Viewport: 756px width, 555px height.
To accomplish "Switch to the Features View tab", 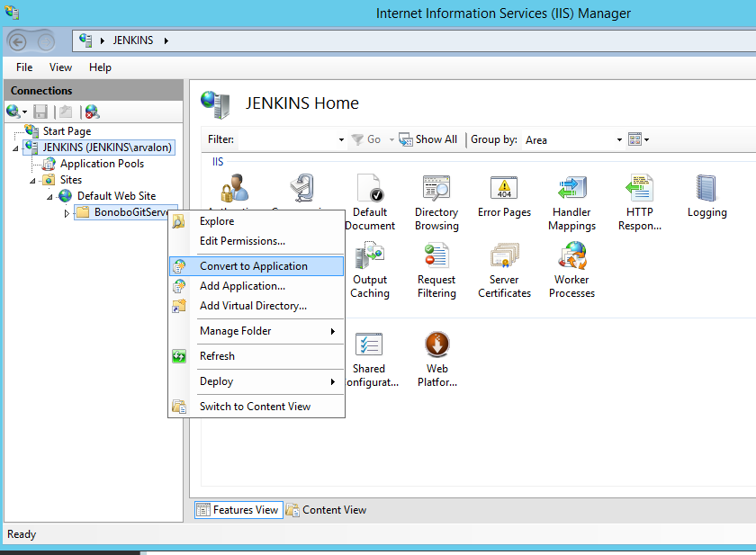I will pyautogui.click(x=238, y=510).
